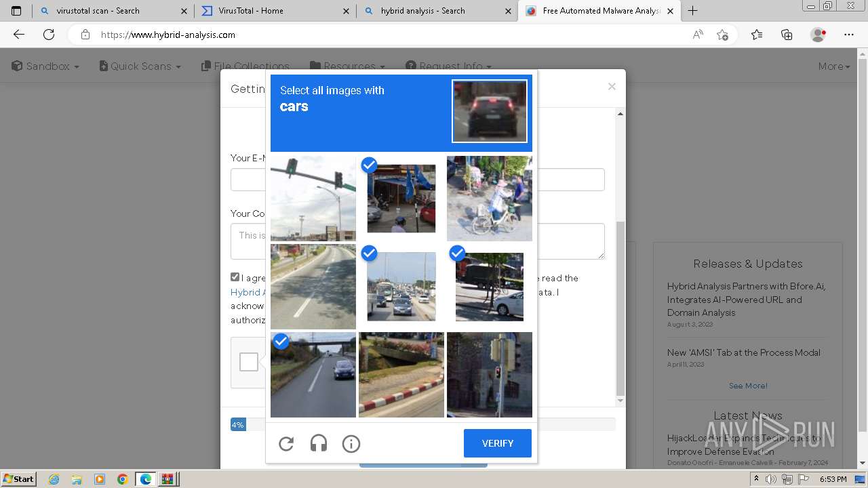Image resolution: width=868 pixels, height=488 pixels.
Task: Open a new browser tab
Action: tap(692, 11)
